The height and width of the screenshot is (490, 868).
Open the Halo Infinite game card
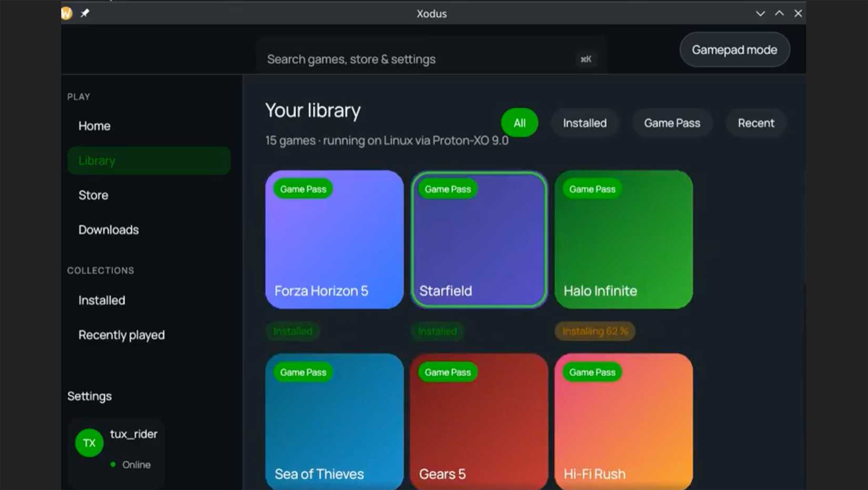[x=624, y=239]
